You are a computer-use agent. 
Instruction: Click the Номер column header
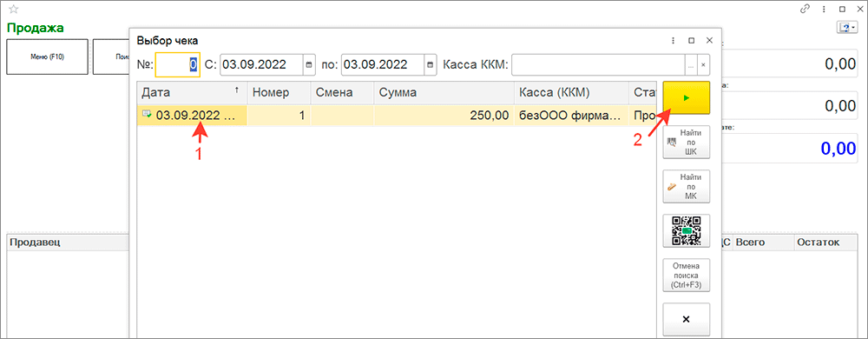[x=279, y=92]
